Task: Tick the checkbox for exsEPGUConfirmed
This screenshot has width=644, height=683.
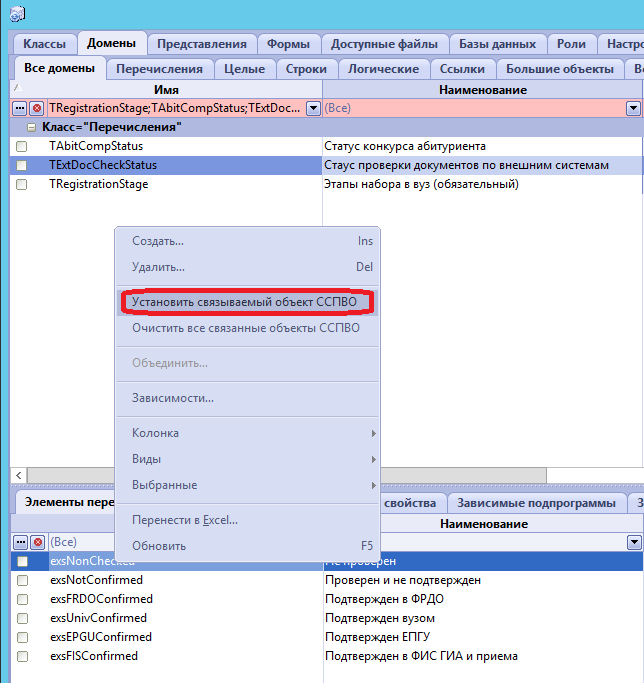Action: 22,637
